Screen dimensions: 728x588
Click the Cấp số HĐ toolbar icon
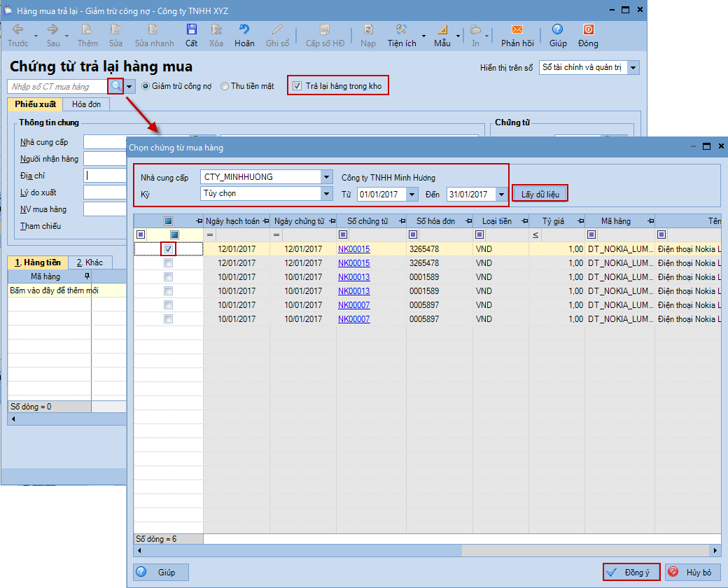click(325, 29)
